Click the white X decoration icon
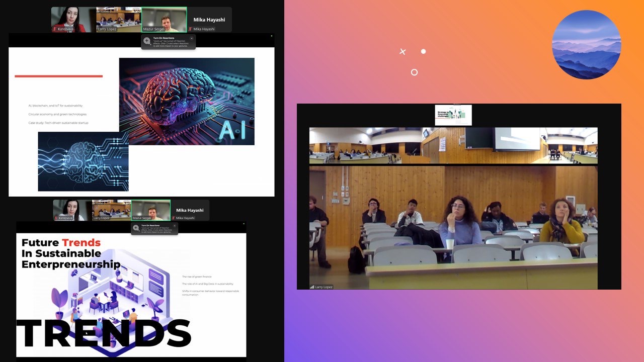 tap(403, 51)
